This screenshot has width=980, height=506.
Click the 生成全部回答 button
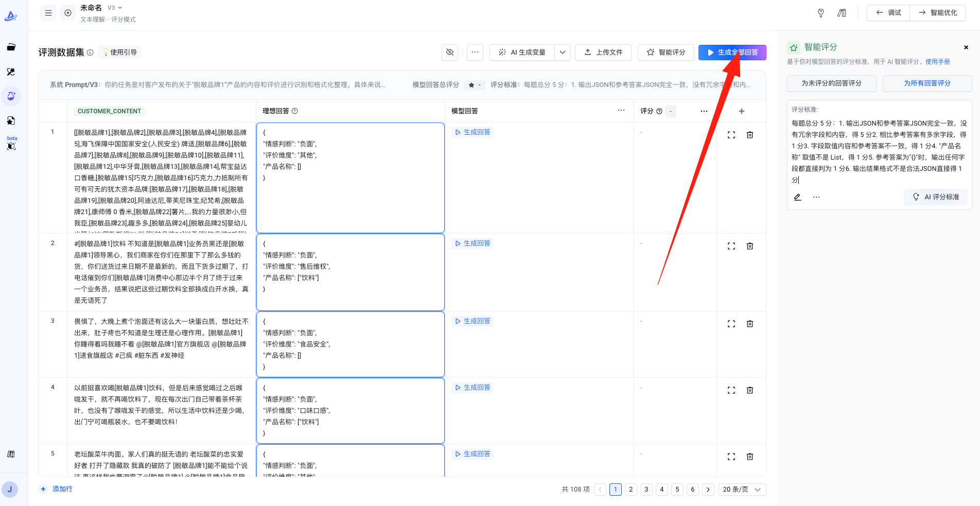tap(732, 53)
